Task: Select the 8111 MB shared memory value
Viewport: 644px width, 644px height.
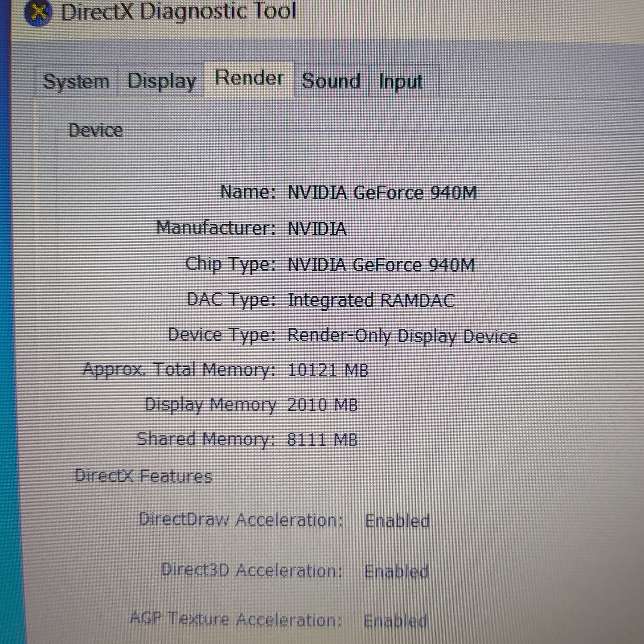Action: [x=322, y=439]
